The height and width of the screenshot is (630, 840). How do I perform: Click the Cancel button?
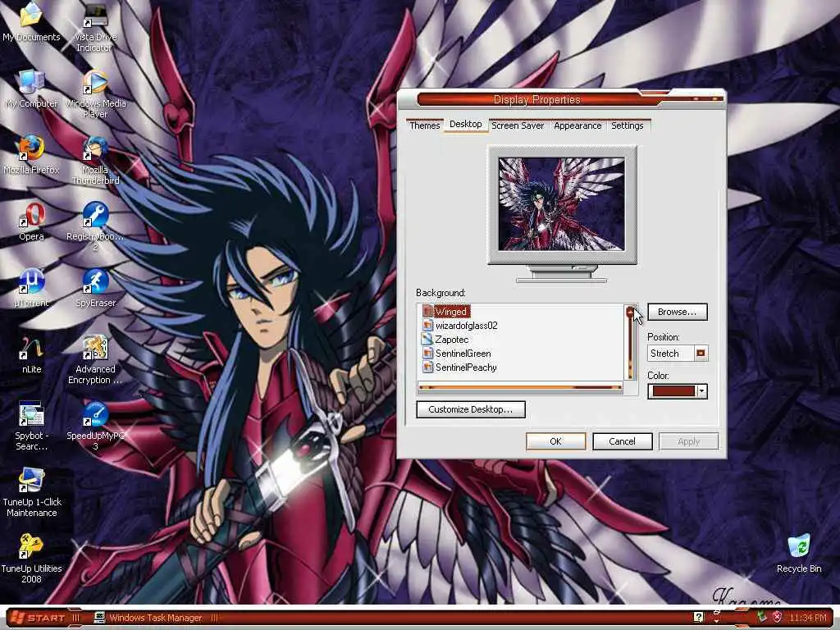622,441
